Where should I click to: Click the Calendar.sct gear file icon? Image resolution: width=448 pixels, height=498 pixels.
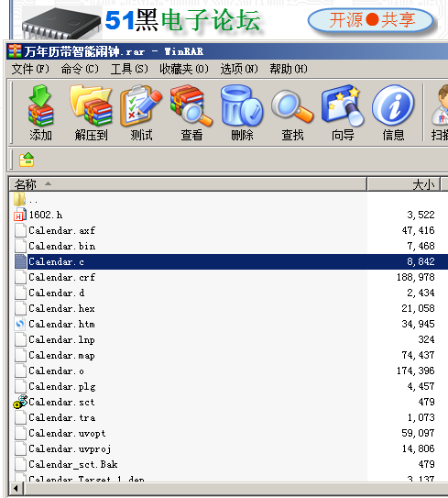coord(20,402)
